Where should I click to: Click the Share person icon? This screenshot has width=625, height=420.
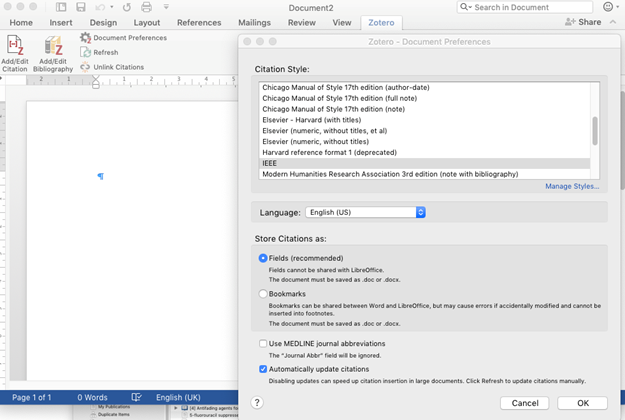click(570, 22)
